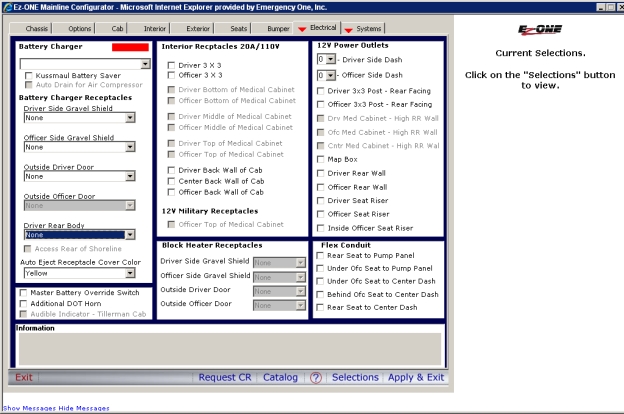Open the Options tab
The height and width of the screenshot is (414, 624).
pos(80,29)
